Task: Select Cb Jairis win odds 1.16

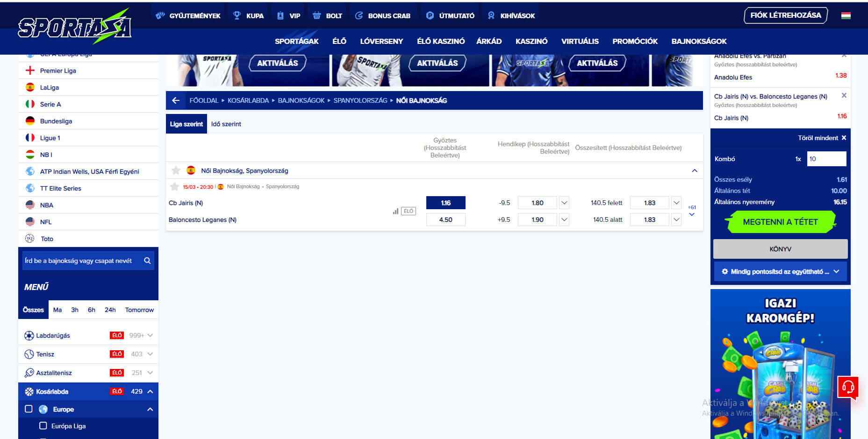Action: pos(446,203)
